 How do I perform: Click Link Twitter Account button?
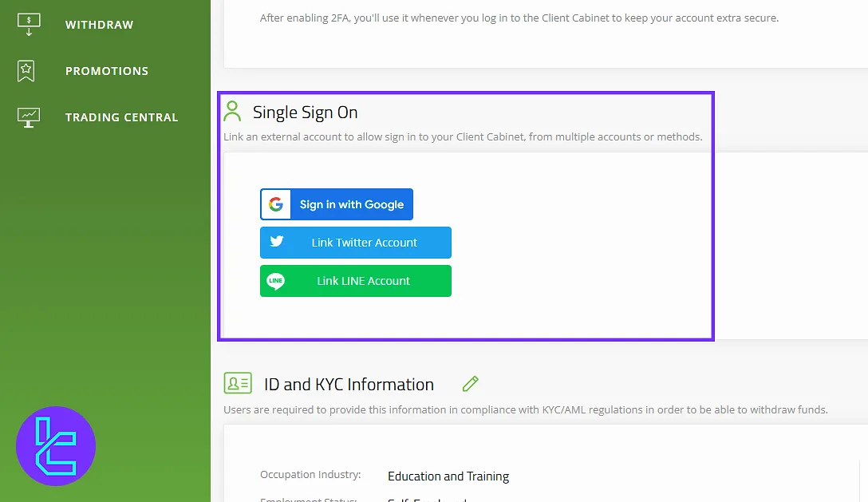[x=356, y=243]
